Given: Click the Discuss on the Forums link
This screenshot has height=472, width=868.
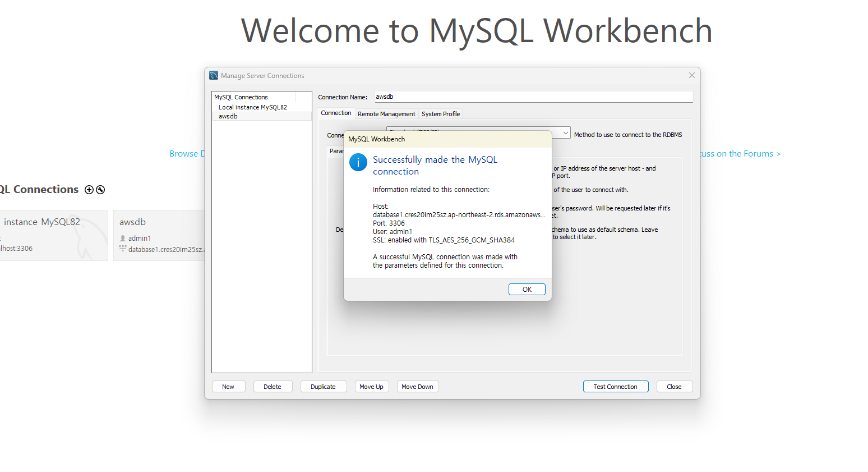Looking at the screenshot, I should point(740,154).
